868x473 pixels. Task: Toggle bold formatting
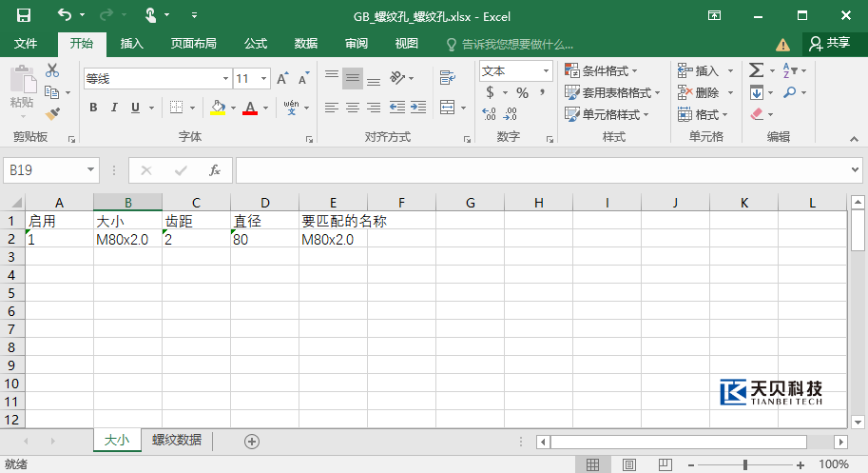pyautogui.click(x=93, y=108)
